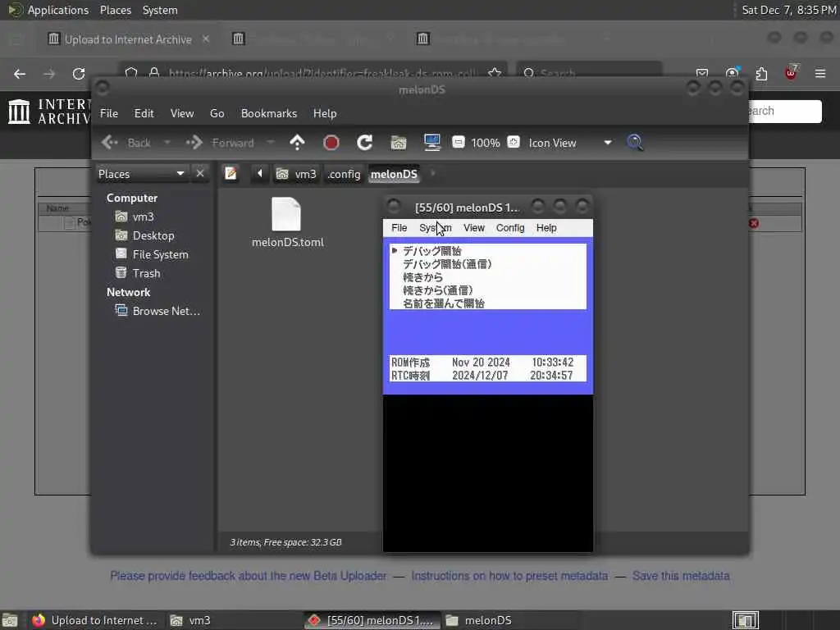The width and height of the screenshot is (840, 630).
Task: Open melonDS emulator Help menu
Action: pyautogui.click(x=546, y=228)
